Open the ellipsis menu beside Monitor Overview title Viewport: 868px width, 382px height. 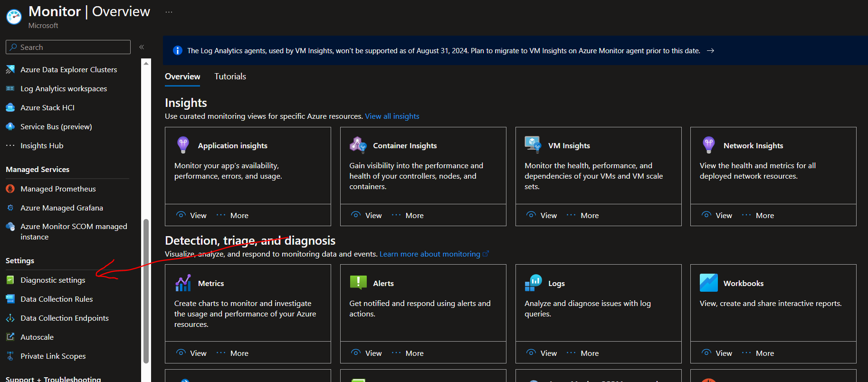[169, 12]
